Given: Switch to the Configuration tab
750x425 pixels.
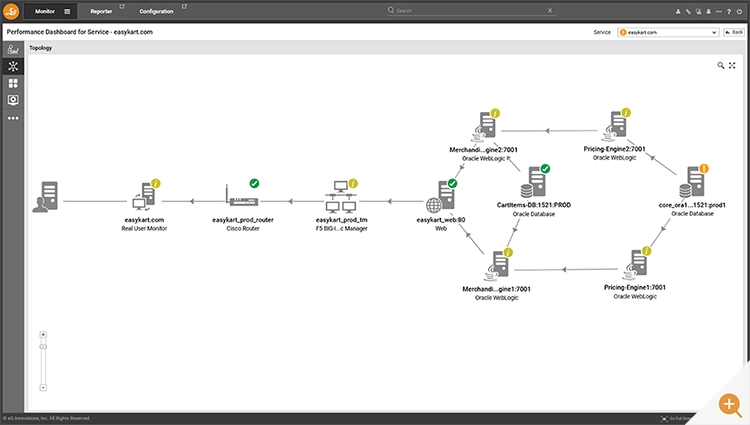Looking at the screenshot, I should pos(156,11).
